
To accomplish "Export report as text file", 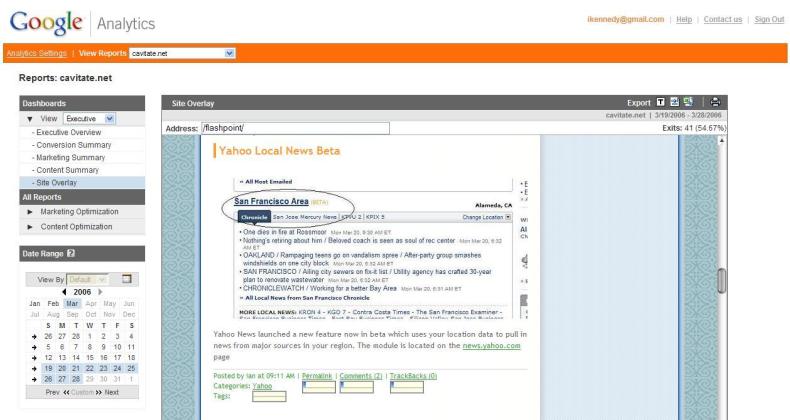I will pos(661,102).
